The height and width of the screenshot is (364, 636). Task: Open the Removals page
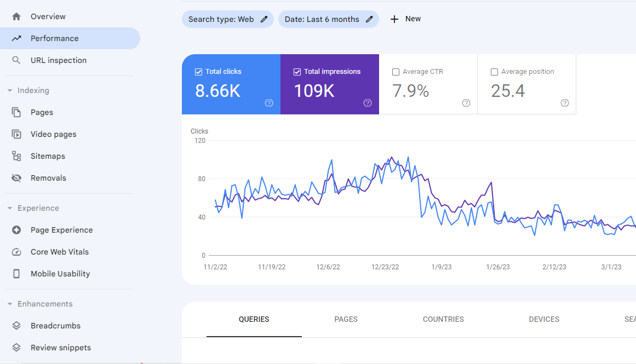[70, 178]
